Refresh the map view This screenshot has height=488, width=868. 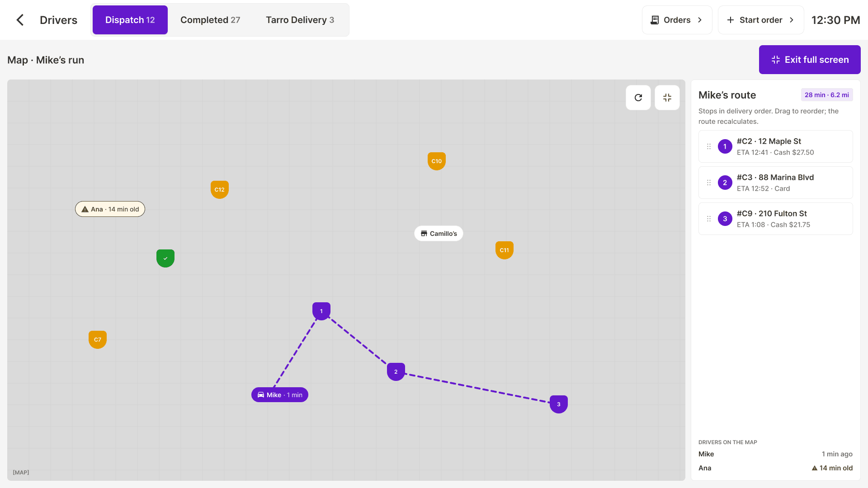point(638,98)
